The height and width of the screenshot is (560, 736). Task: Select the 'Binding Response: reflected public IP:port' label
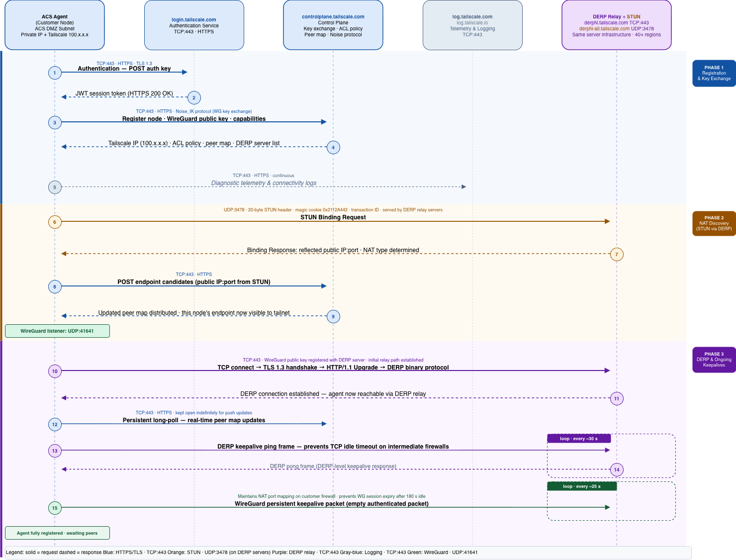coord(333,250)
